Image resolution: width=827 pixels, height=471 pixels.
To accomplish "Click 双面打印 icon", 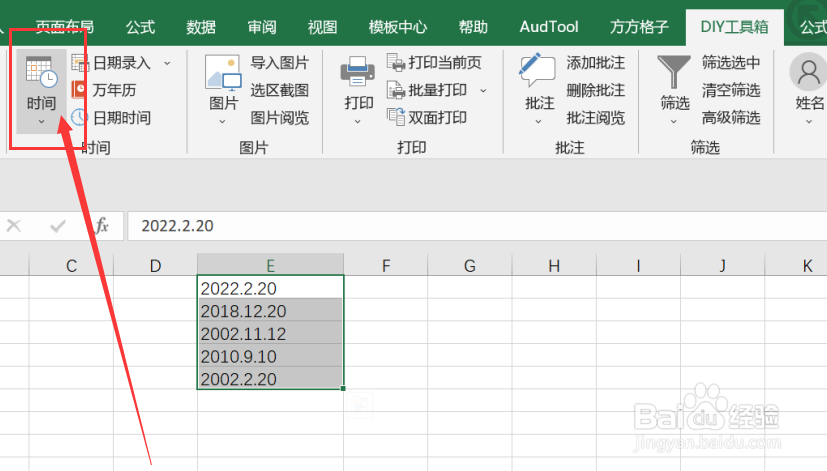I will click(396, 117).
